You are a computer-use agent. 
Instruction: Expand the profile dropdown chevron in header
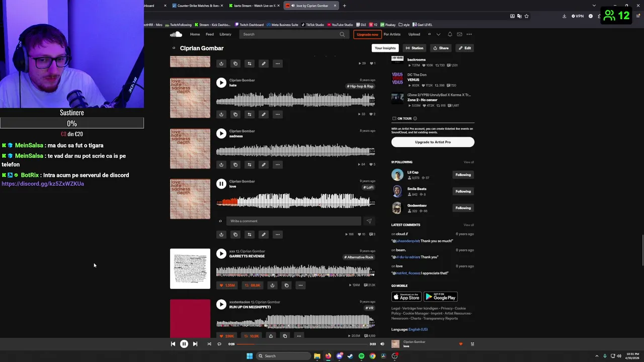[438, 34]
